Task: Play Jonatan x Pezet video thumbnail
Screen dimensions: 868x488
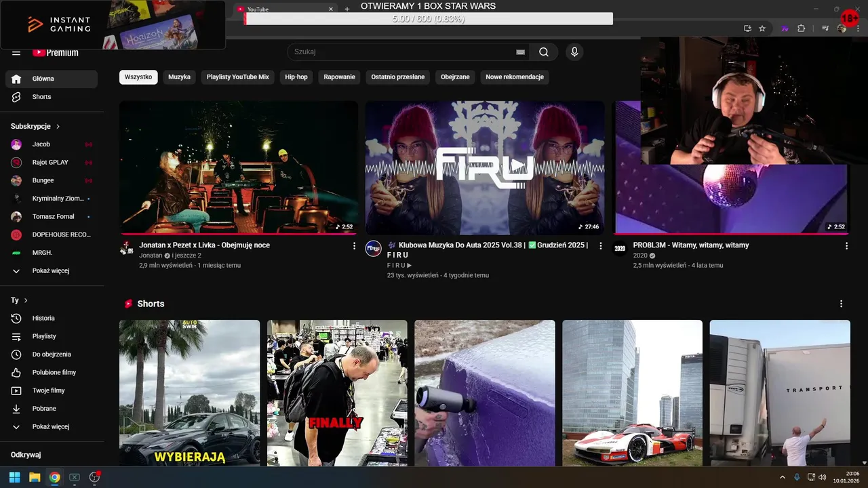Action: [239, 167]
